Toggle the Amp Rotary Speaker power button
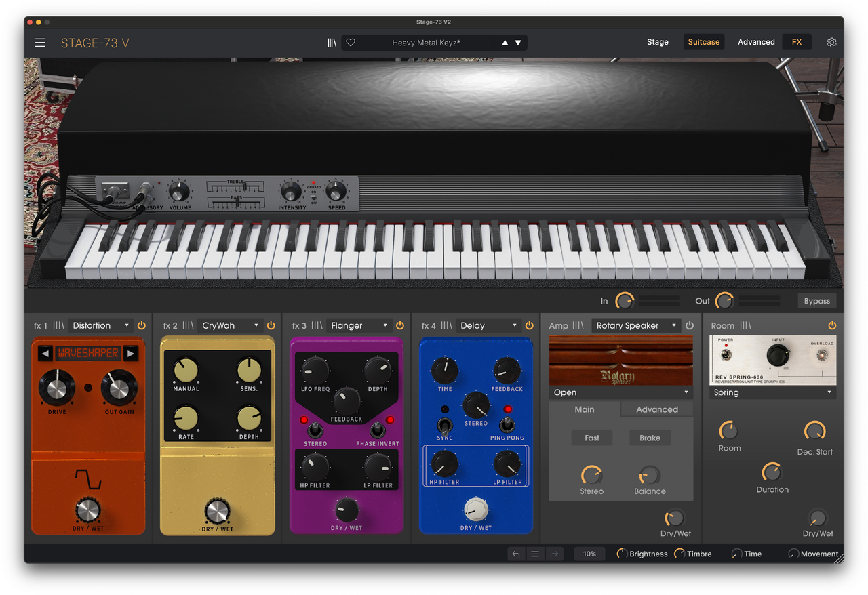 point(690,326)
